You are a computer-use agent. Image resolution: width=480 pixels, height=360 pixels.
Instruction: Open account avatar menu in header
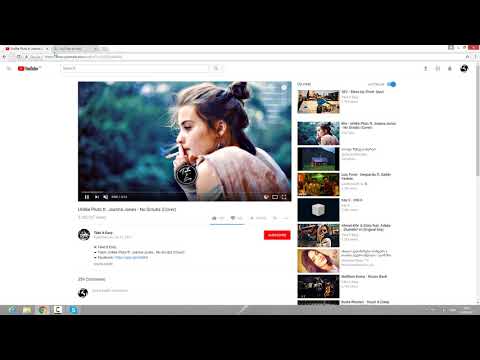(x=464, y=68)
